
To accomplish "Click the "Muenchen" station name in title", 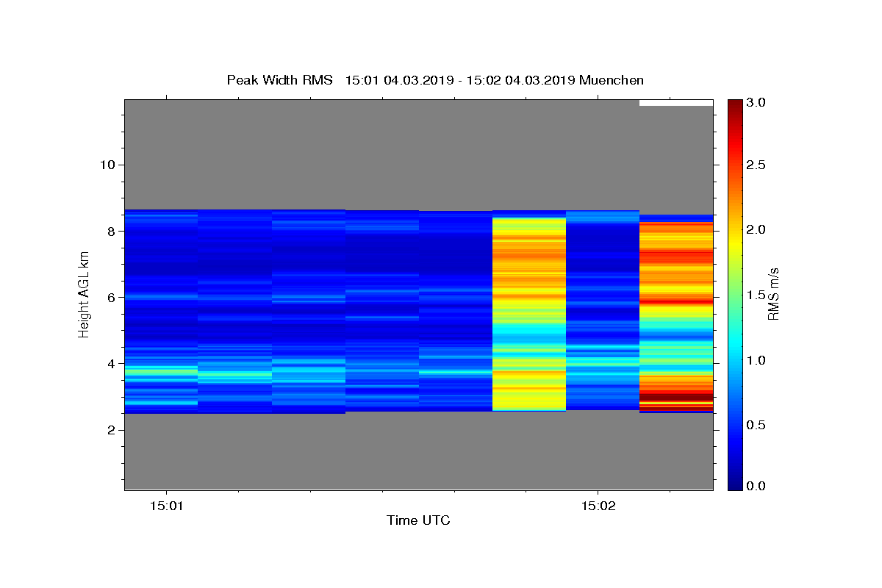I will point(612,80).
